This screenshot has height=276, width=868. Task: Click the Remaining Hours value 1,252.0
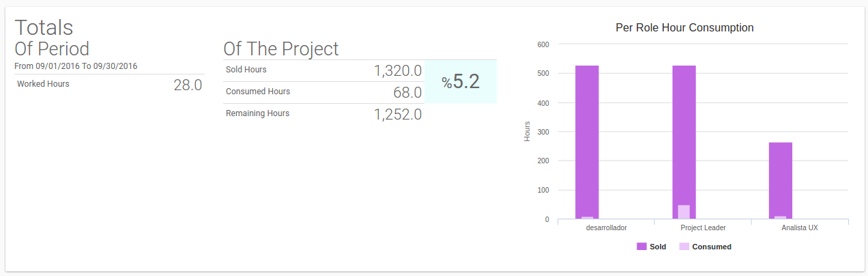pyautogui.click(x=398, y=114)
